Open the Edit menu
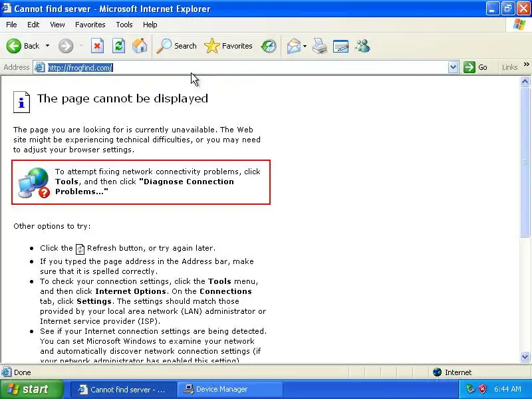 point(33,25)
